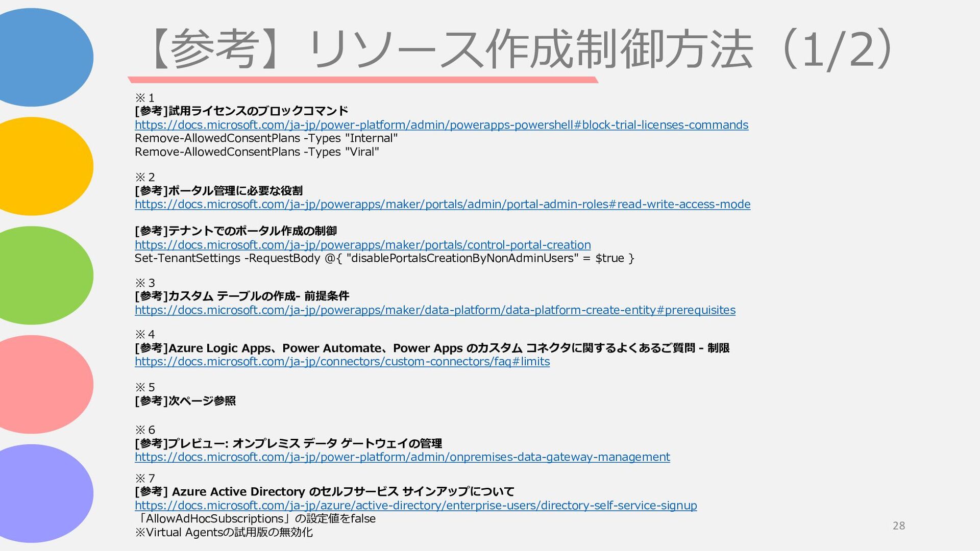Screen dimensions: 980x551
Task: Click the note Virtual Agentsの試用版の無効化
Action: 224,533
